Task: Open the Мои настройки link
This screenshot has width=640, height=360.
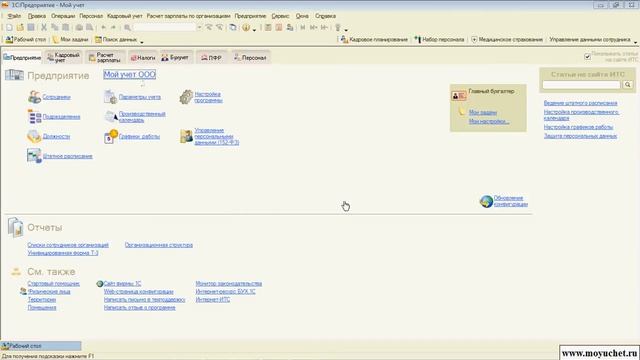Action: pos(489,121)
